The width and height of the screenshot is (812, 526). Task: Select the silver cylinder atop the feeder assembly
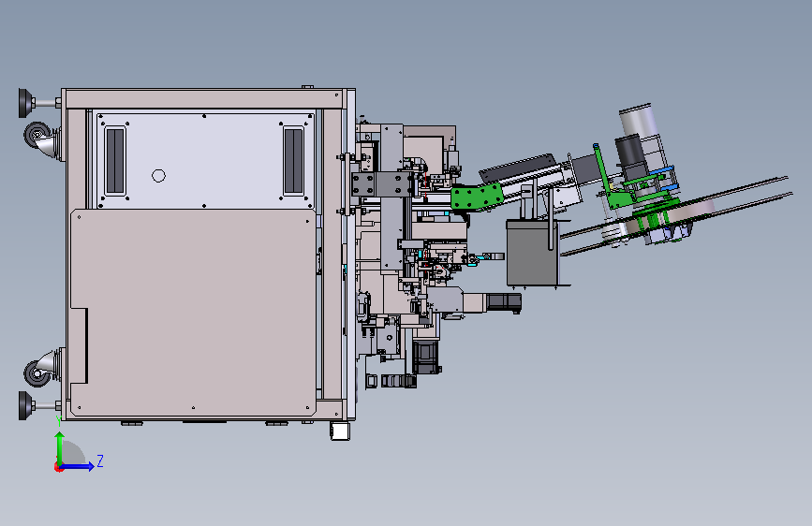point(639,121)
